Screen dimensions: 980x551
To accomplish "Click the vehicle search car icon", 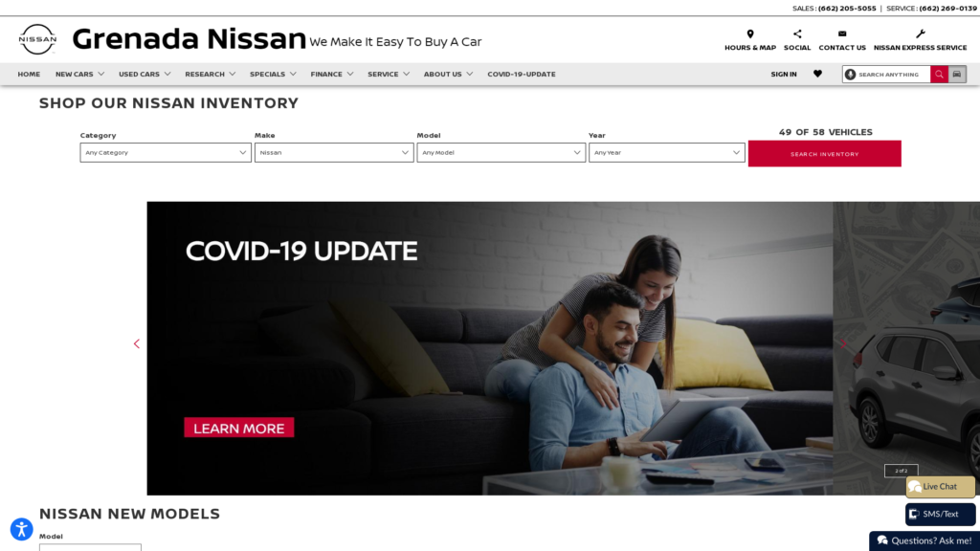I will pyautogui.click(x=957, y=75).
